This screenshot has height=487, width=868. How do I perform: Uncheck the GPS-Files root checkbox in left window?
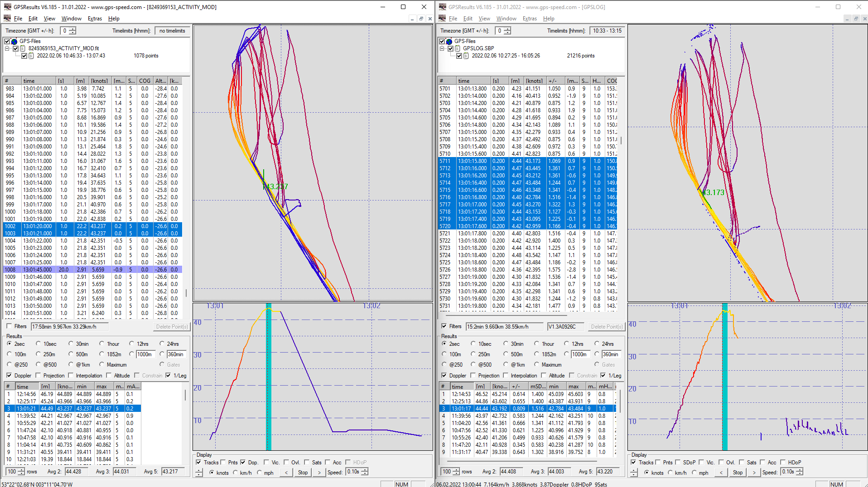[7, 41]
